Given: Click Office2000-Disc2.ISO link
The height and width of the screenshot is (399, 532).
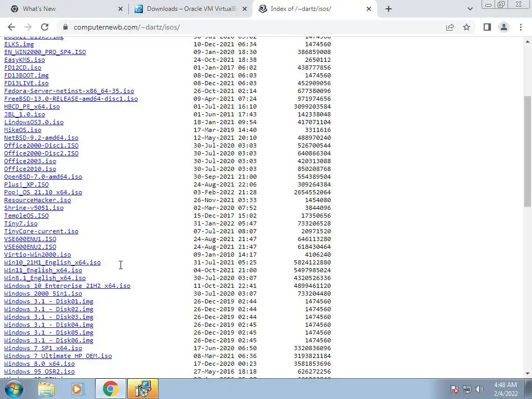Looking at the screenshot, I should 42,153.
